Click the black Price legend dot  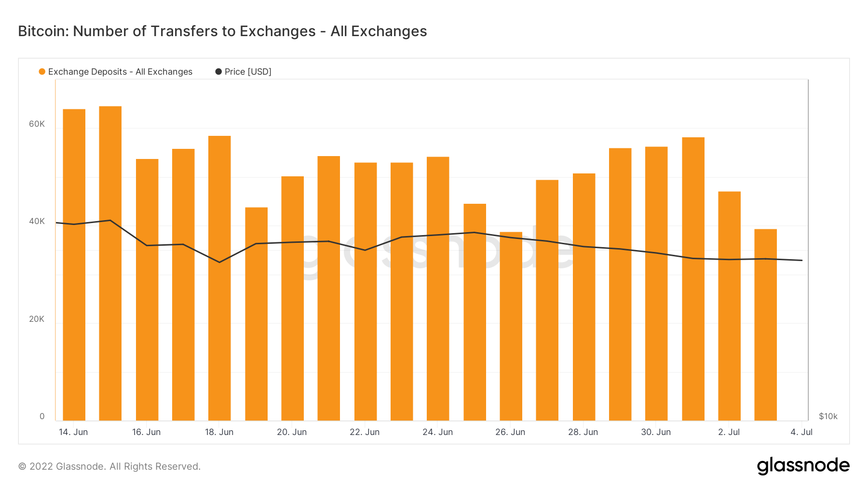coord(218,72)
